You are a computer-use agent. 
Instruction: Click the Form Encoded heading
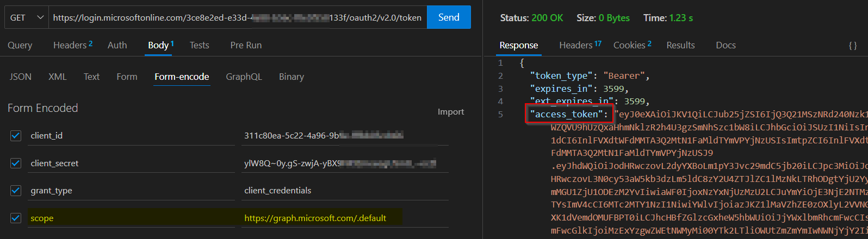43,108
